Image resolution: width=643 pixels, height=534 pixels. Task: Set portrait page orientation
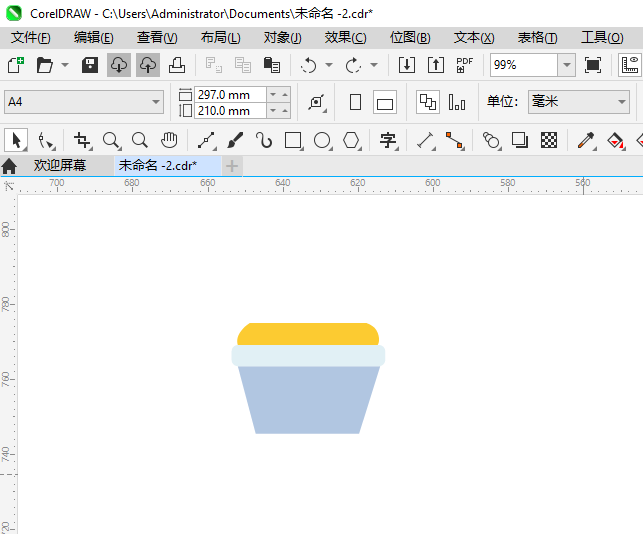pos(356,102)
